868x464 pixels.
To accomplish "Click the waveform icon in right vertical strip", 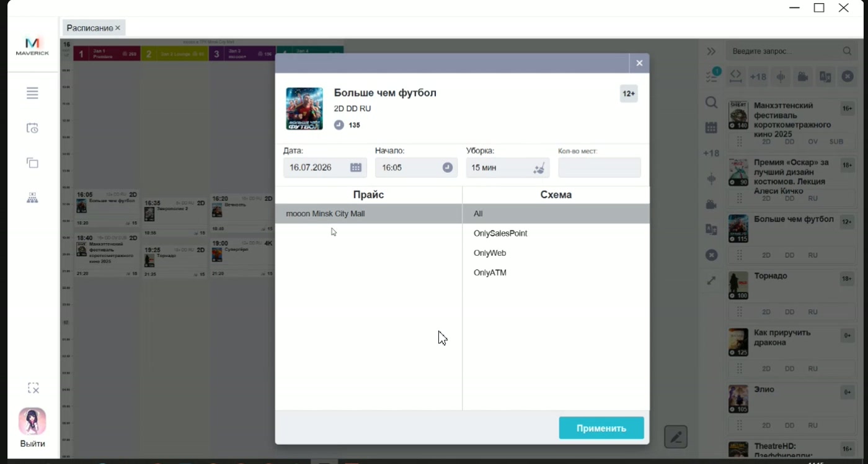I will (x=711, y=179).
